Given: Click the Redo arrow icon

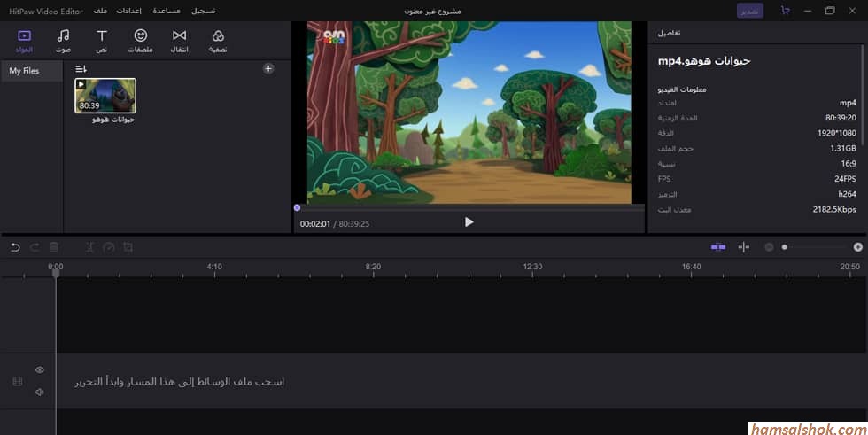Looking at the screenshot, I should click(x=35, y=247).
